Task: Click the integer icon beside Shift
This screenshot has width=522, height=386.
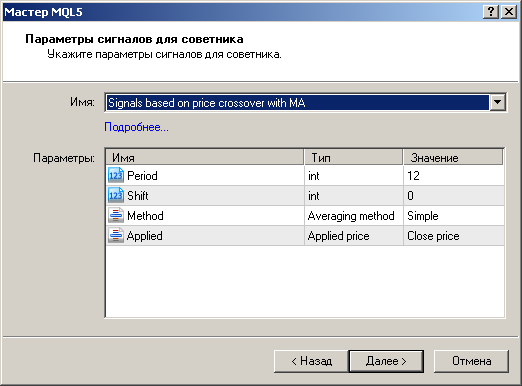Action: pyautogui.click(x=116, y=195)
